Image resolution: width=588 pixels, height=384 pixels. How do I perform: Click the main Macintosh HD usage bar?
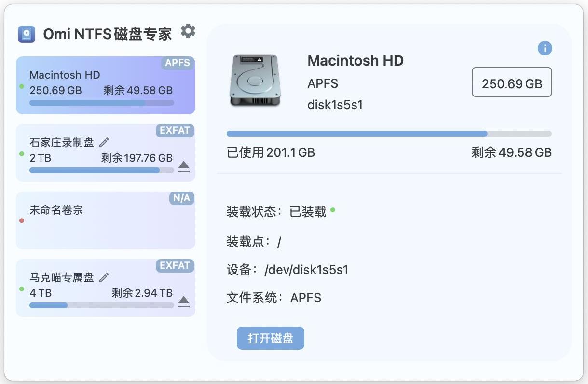coord(389,134)
